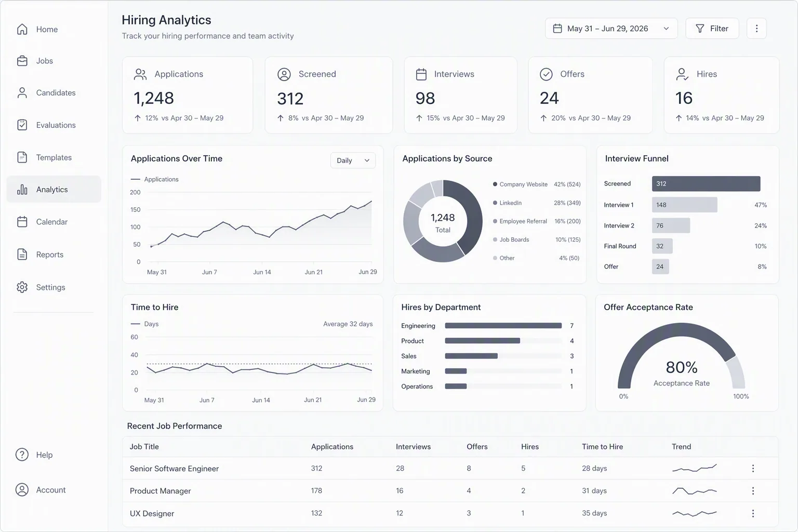Open Settings via the gear icon
Screen dimensions: 798x532
pos(22,287)
